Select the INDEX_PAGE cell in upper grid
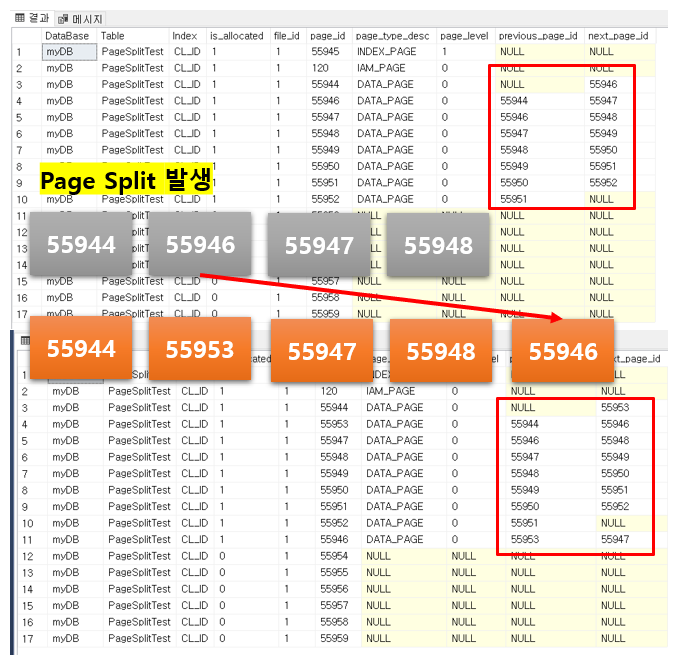 [x=394, y=52]
